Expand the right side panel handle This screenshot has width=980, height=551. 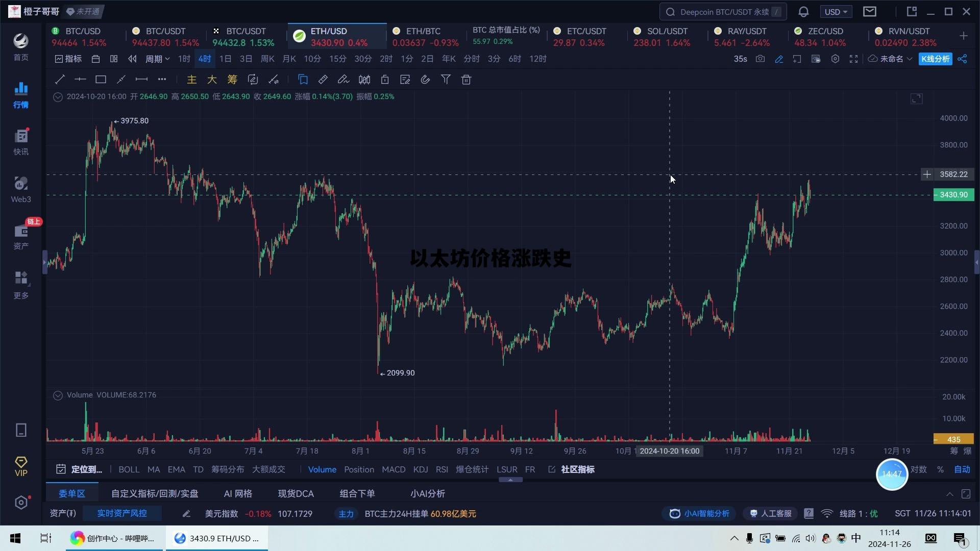click(976, 262)
